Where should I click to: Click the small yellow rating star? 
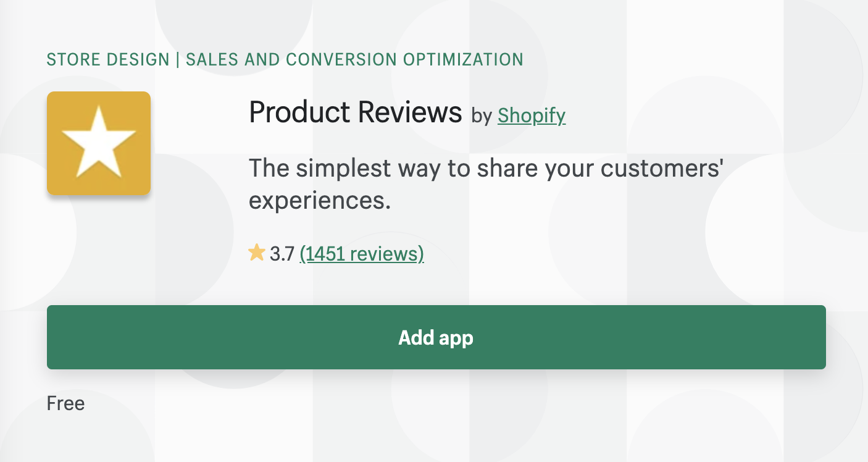tap(257, 253)
